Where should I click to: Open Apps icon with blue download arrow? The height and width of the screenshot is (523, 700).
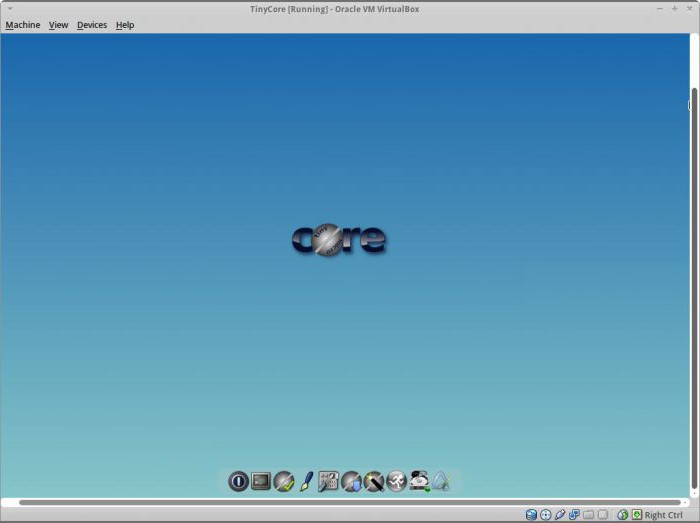coord(351,481)
